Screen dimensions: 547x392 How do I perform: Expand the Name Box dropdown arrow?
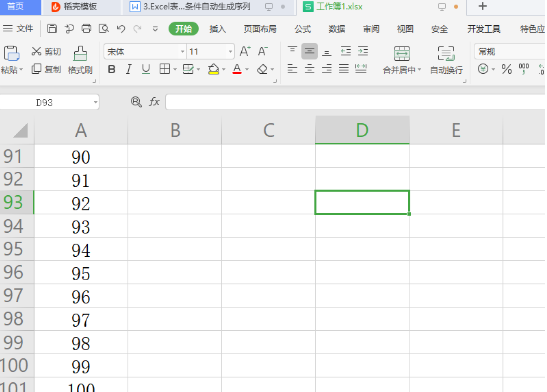click(x=95, y=103)
